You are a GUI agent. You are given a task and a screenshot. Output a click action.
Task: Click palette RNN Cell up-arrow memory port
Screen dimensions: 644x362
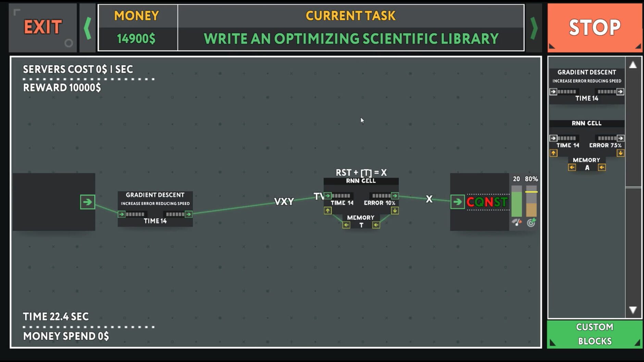tap(553, 153)
